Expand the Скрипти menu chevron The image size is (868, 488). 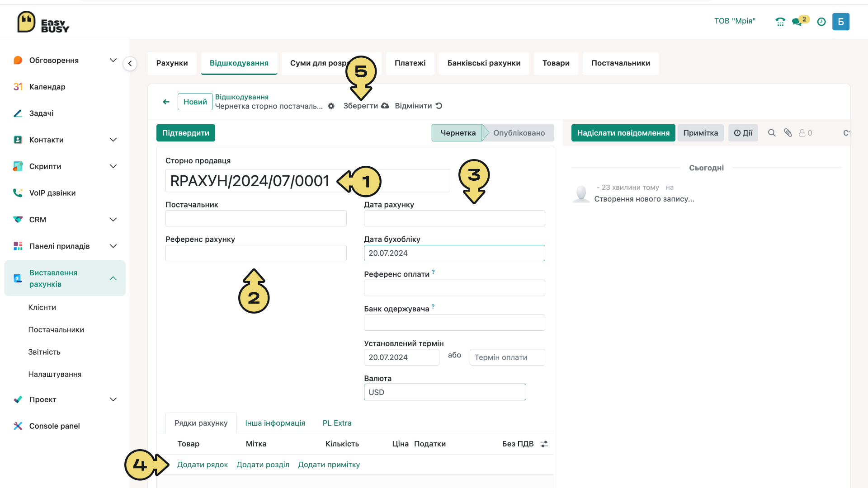tap(113, 166)
